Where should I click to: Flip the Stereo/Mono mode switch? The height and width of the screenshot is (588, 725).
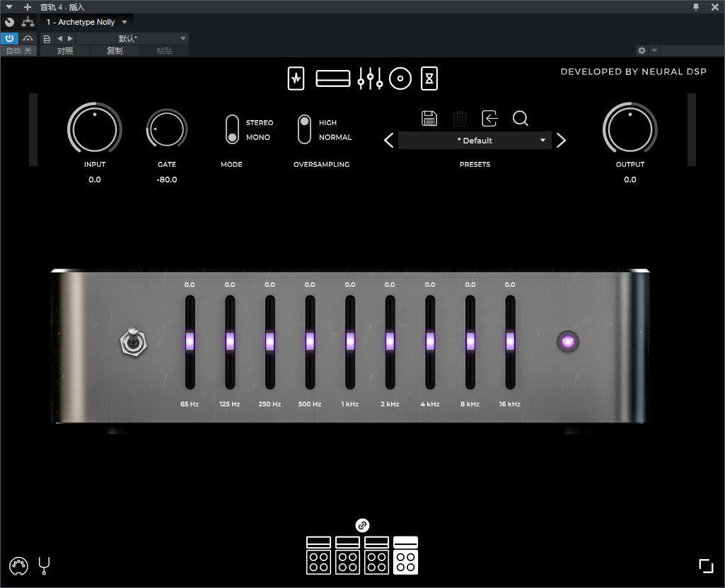click(232, 129)
